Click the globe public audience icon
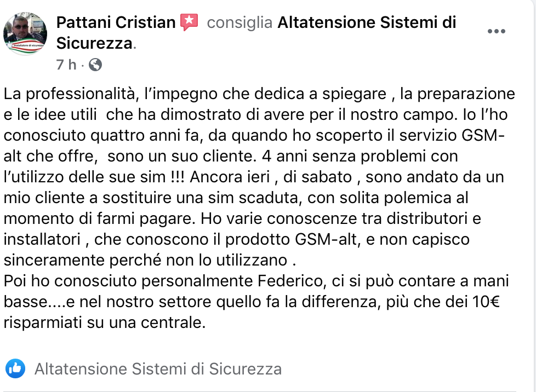 [x=95, y=65]
